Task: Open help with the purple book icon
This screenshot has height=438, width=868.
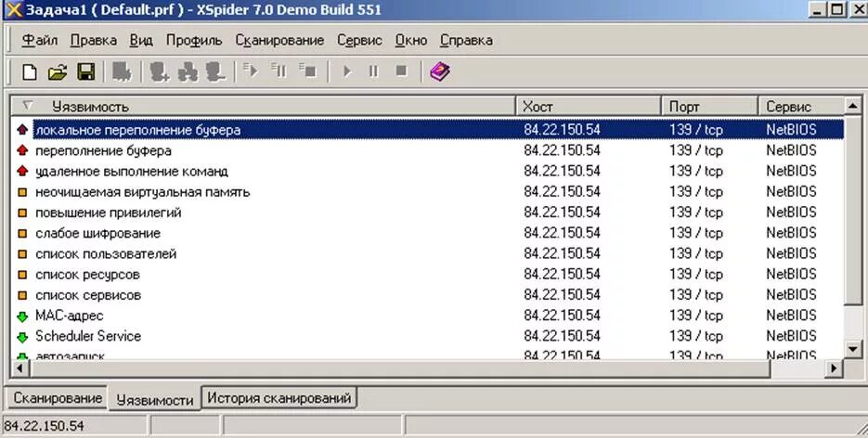Action: (440, 71)
